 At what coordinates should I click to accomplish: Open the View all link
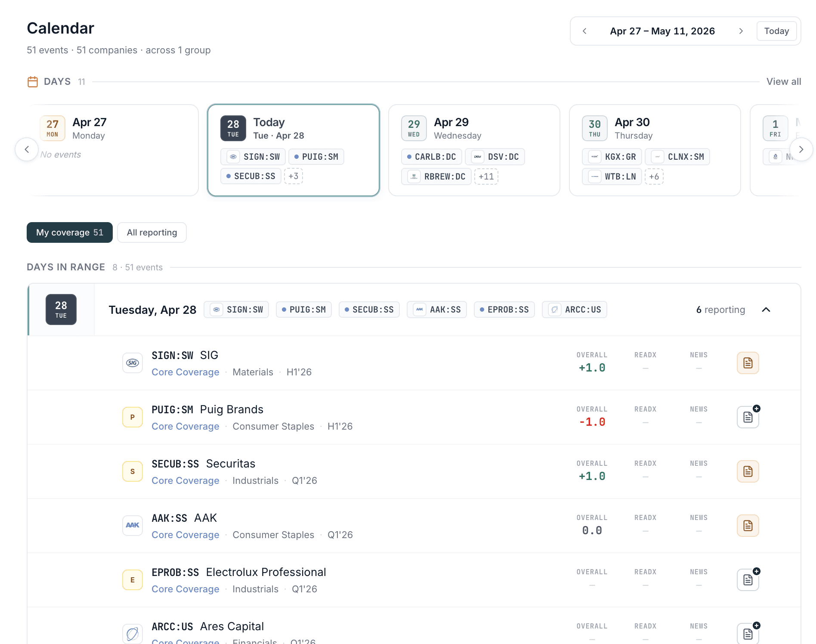(x=783, y=81)
